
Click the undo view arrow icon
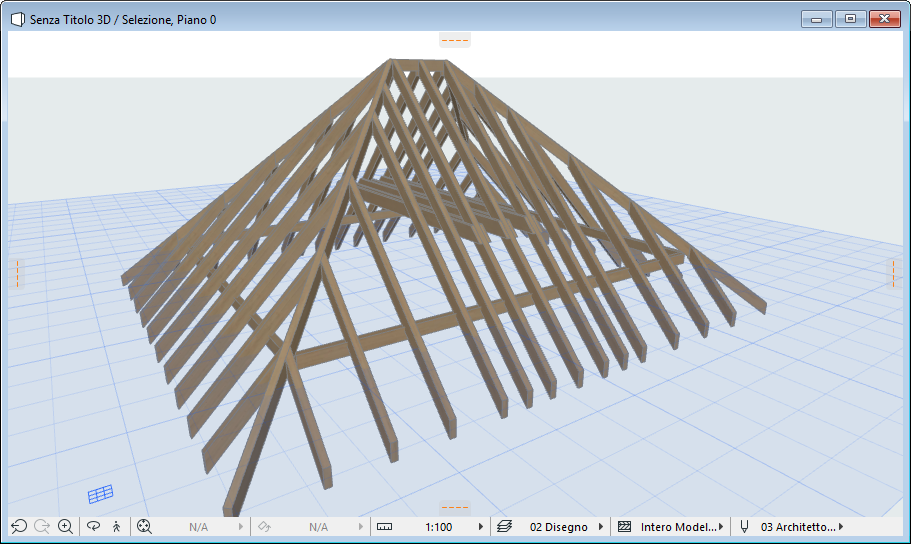pos(19,526)
